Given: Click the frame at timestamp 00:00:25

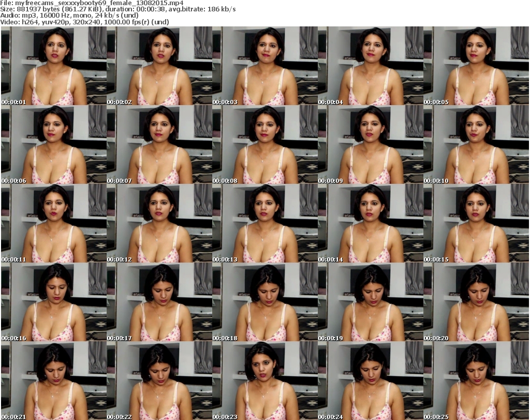Looking at the screenshot, I should [476, 381].
